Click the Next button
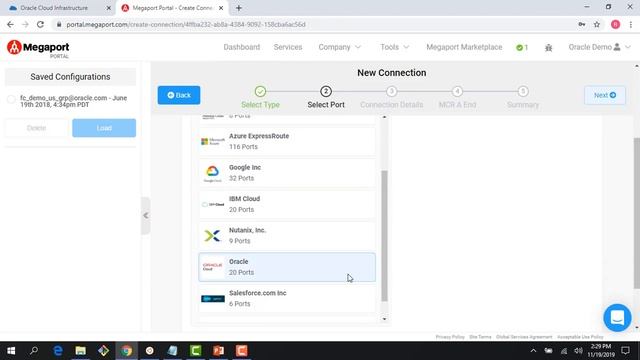640x360 pixels. click(x=605, y=95)
